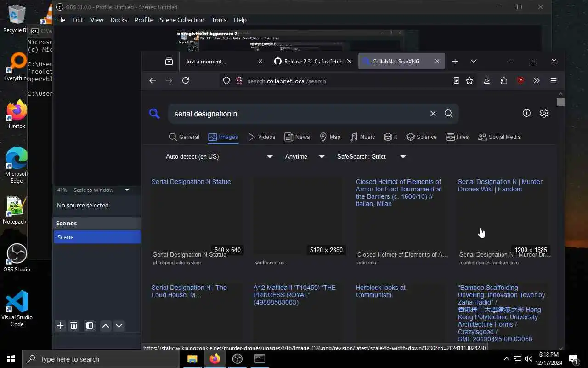588x368 pixels.
Task: Open 'Bamboo Scaffolding Unveiling' result link
Action: coord(501,313)
